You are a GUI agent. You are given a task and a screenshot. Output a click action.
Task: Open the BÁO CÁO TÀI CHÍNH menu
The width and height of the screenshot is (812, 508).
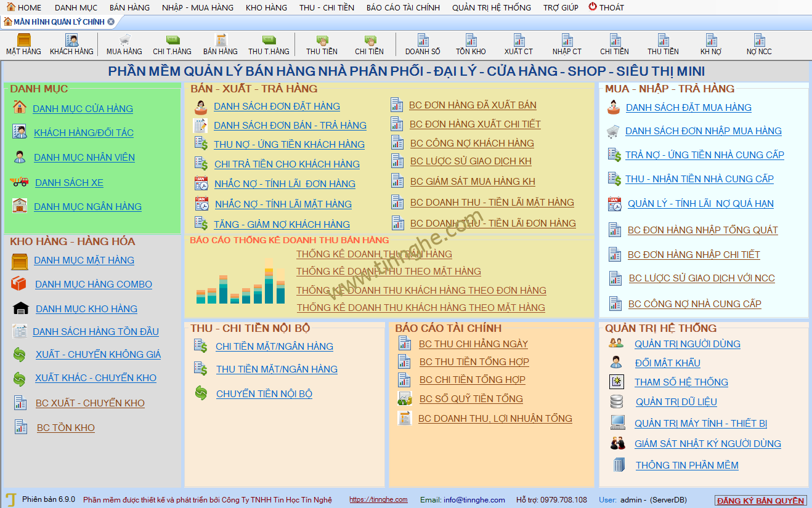(403, 7)
